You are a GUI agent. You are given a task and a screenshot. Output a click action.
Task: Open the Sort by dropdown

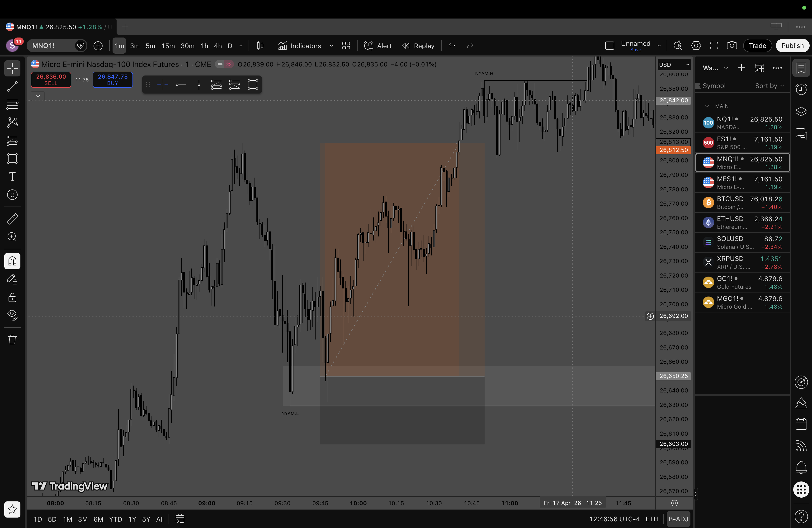click(769, 86)
